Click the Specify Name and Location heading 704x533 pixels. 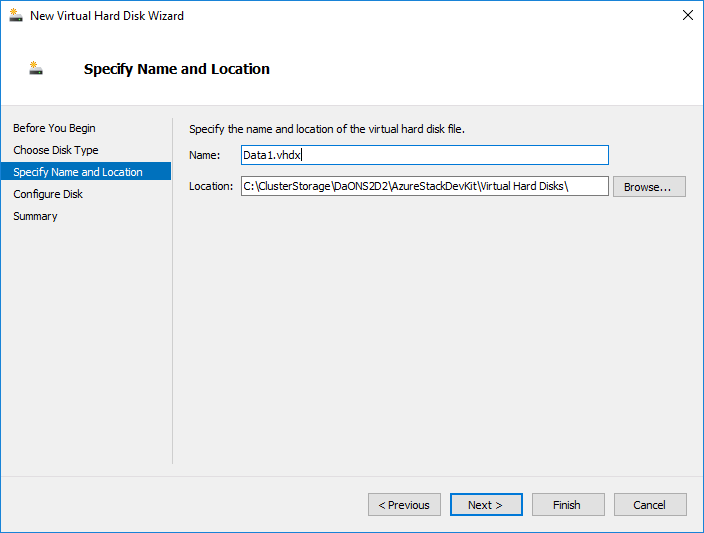tap(177, 69)
